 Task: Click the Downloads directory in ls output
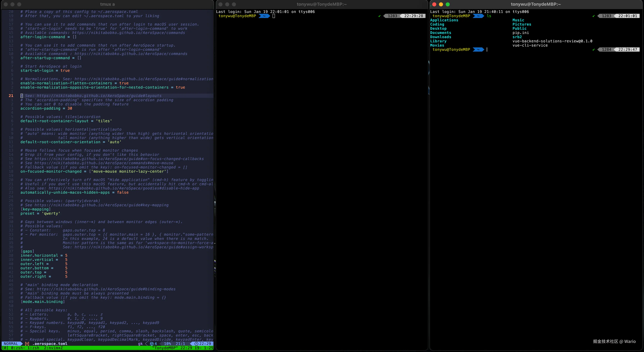tap(440, 37)
